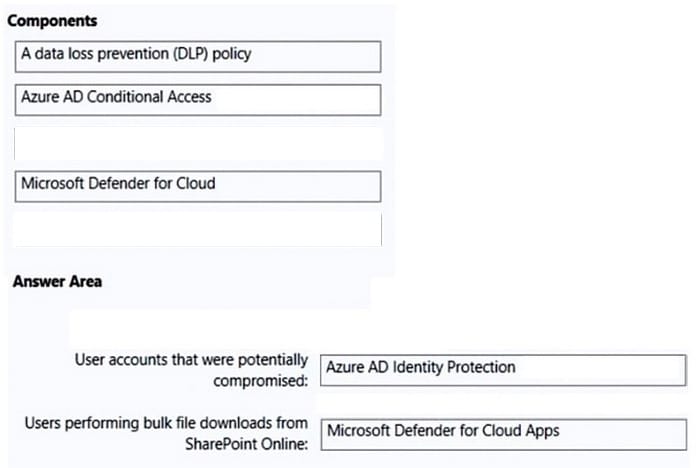Select the data loss prevention policy component
The width and height of the screenshot is (700, 468).
pos(198,57)
